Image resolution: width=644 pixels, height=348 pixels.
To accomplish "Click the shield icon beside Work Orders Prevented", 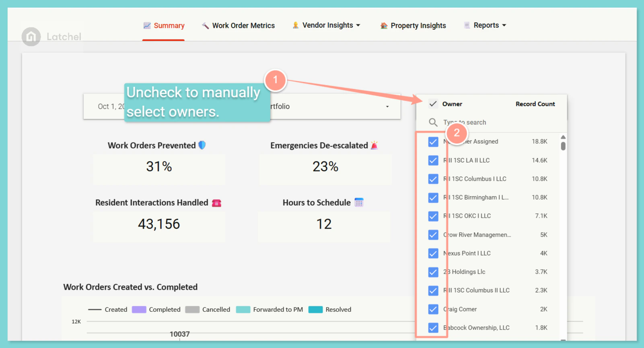I will (202, 145).
